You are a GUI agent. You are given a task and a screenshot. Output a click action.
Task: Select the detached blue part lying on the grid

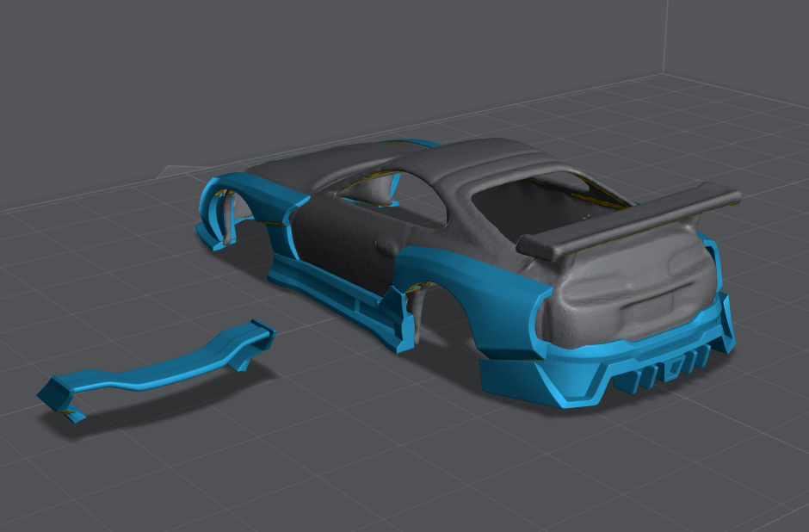click(155, 369)
